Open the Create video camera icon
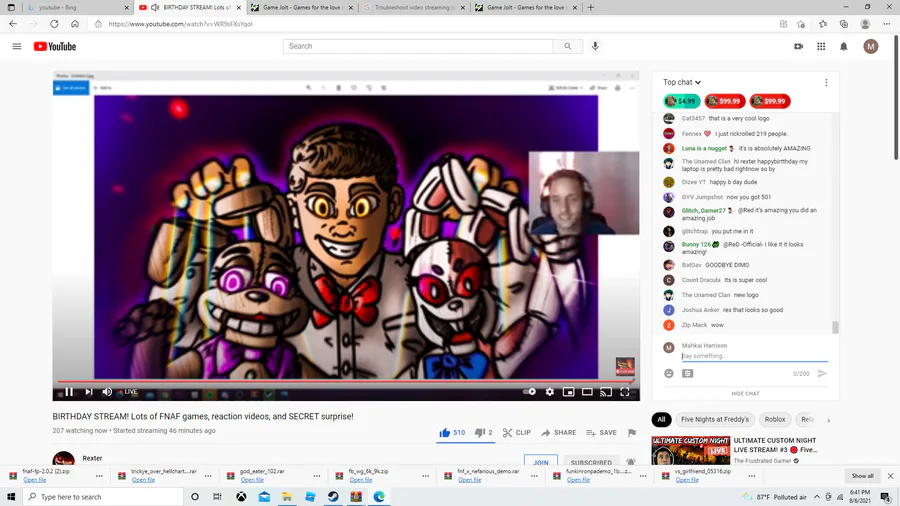 798,46
